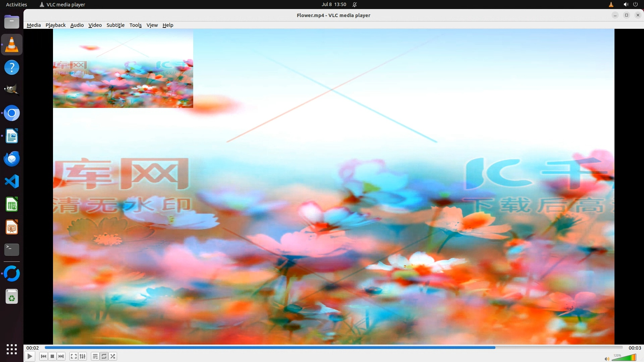This screenshot has width=644, height=362.
Task: Open the Playback menu
Action: 55,25
